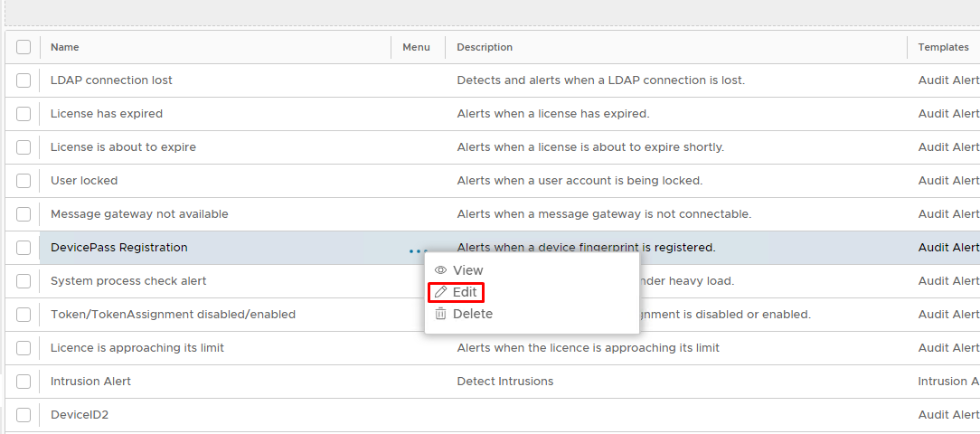
Task: Enable the checkbox next to DeviceID2
Action: [24, 415]
